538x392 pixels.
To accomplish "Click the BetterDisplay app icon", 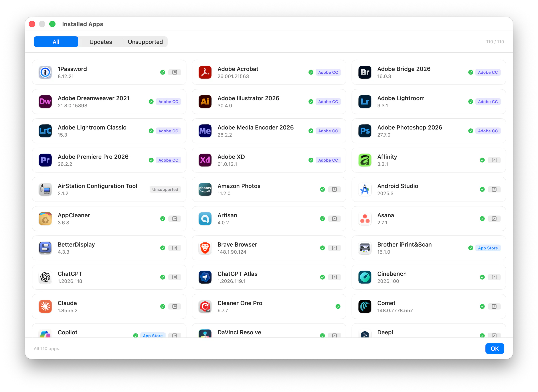I will coord(45,248).
